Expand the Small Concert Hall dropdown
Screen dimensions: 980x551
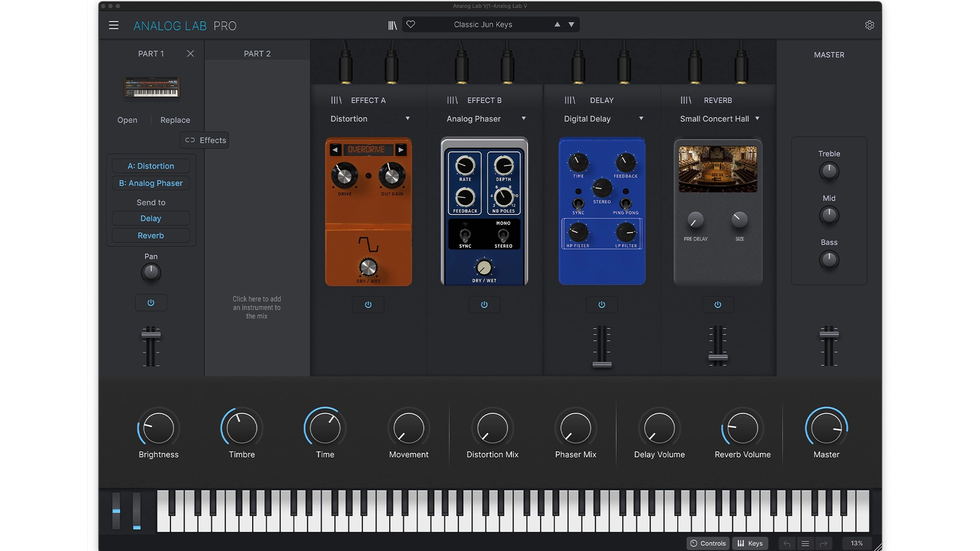757,118
